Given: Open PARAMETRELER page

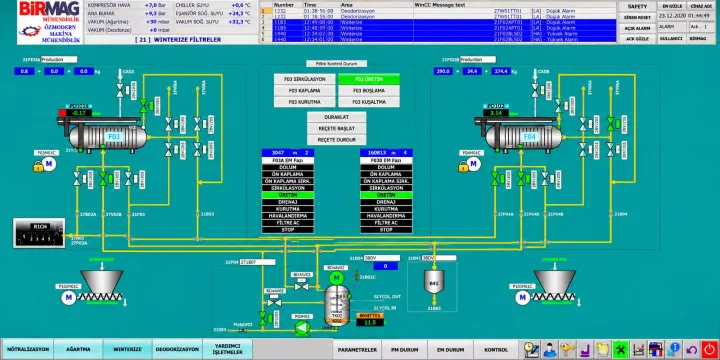Looking at the screenshot, I should (357, 350).
